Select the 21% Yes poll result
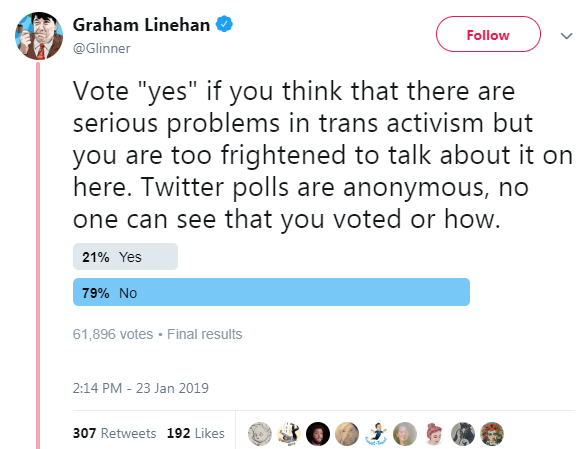This screenshot has height=449, width=578. [125, 257]
